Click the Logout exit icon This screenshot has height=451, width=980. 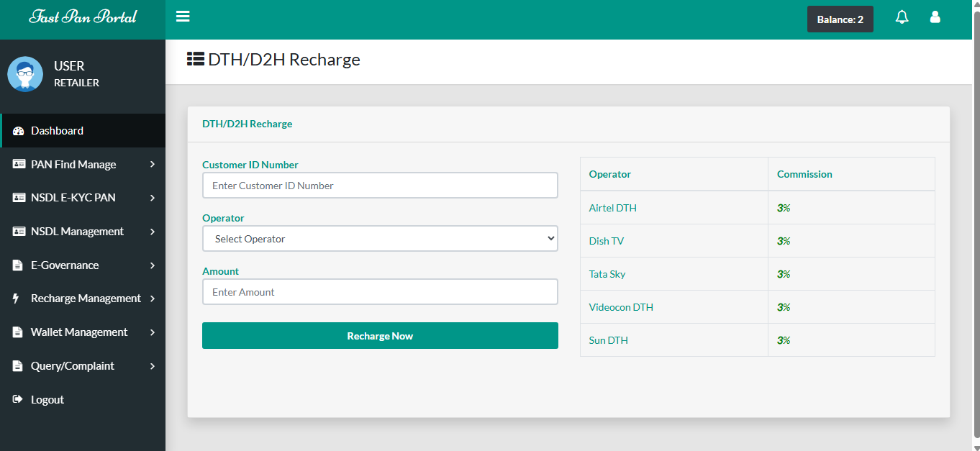(18, 399)
